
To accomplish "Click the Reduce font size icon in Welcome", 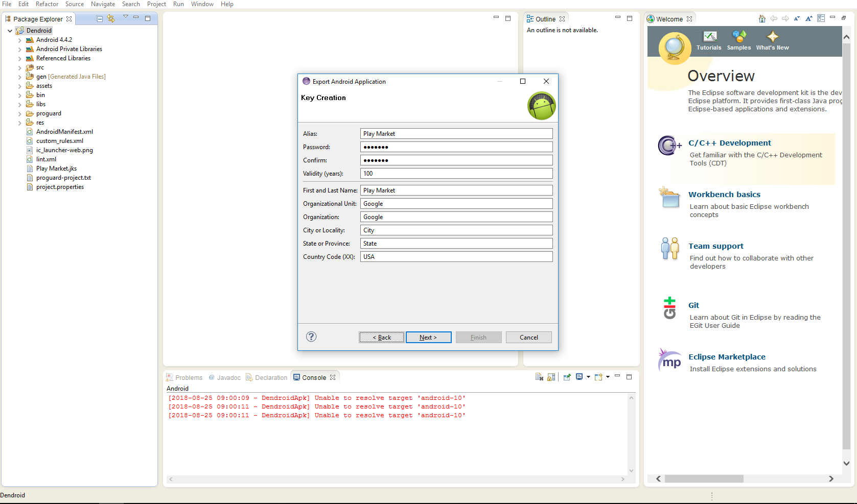I will [797, 19].
